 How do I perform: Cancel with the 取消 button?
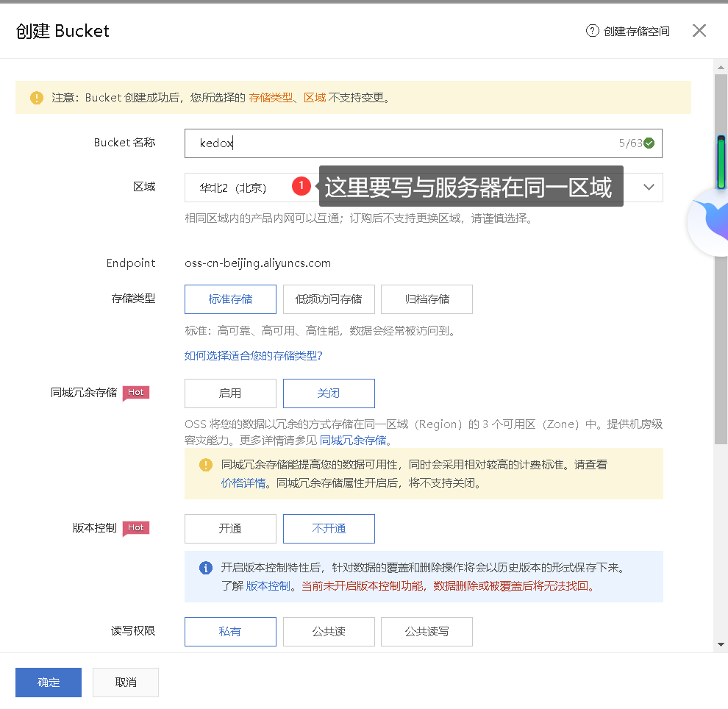(125, 682)
